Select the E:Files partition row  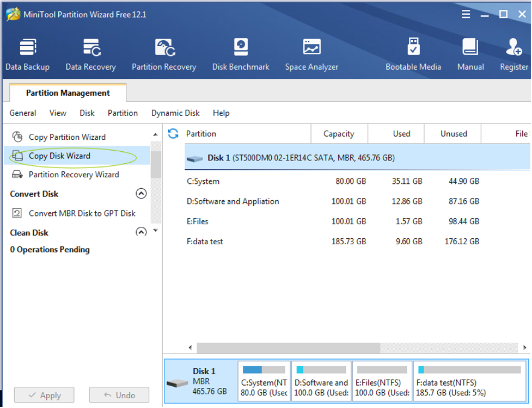(x=357, y=221)
